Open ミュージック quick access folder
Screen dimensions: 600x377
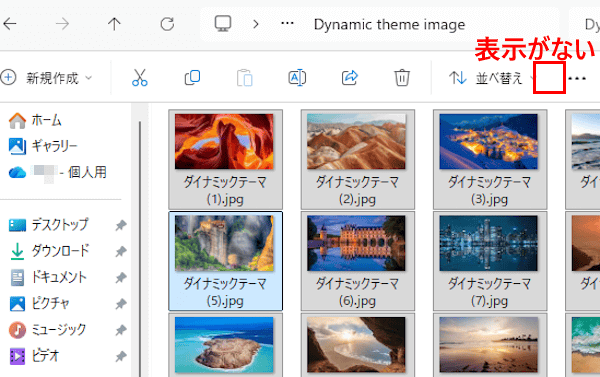pyautogui.click(x=48, y=330)
